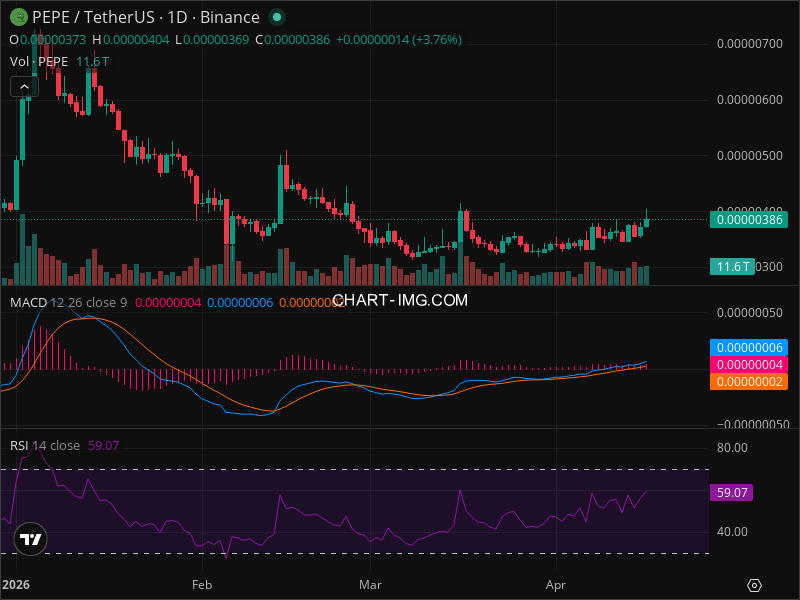The image size is (800, 600).
Task: Click the Vol · PEPE indicator label
Action: coord(39,62)
